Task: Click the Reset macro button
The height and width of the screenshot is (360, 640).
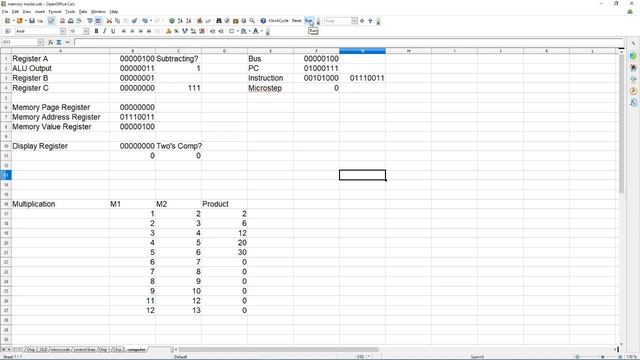Action: tap(296, 21)
